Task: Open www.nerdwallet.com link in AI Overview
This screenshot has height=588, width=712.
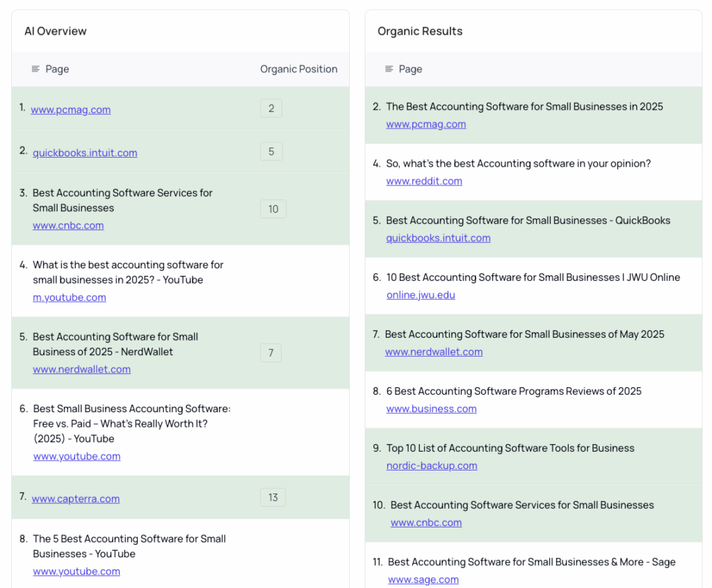Action: click(x=82, y=369)
